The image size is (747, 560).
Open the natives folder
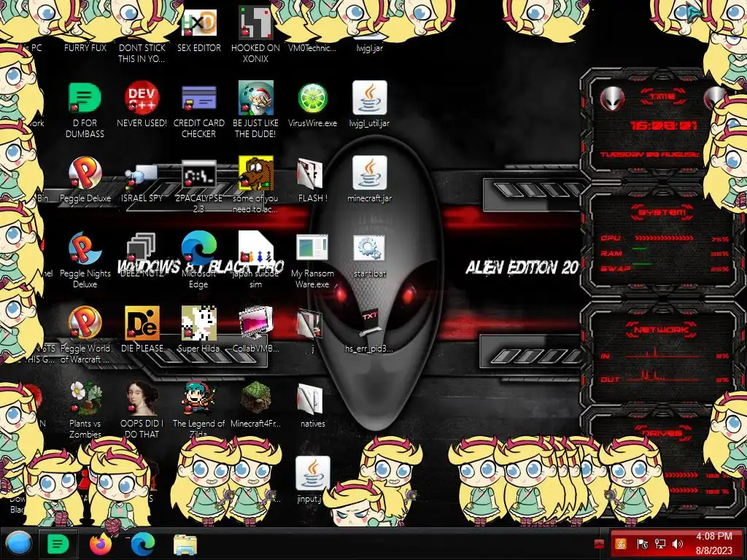(310, 399)
